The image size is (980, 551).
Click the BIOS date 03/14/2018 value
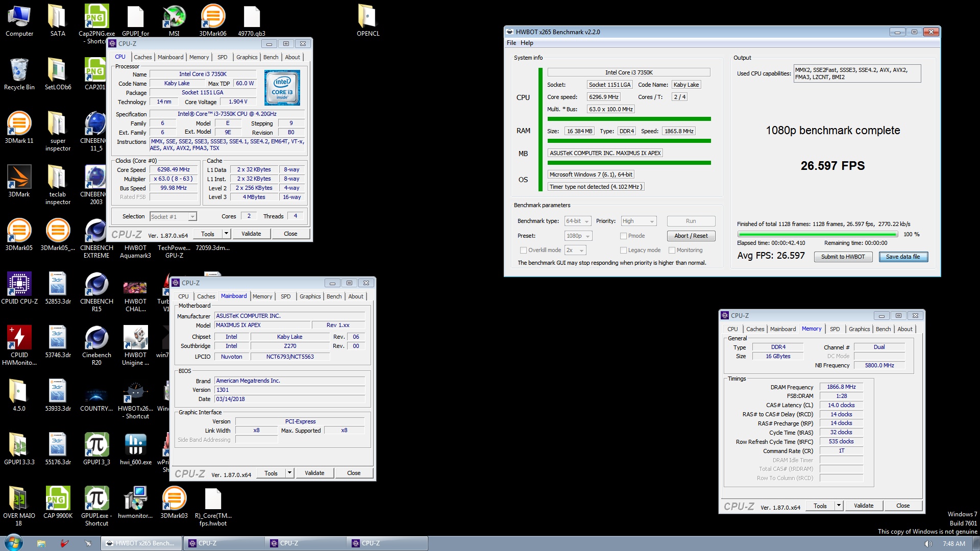[x=289, y=399]
